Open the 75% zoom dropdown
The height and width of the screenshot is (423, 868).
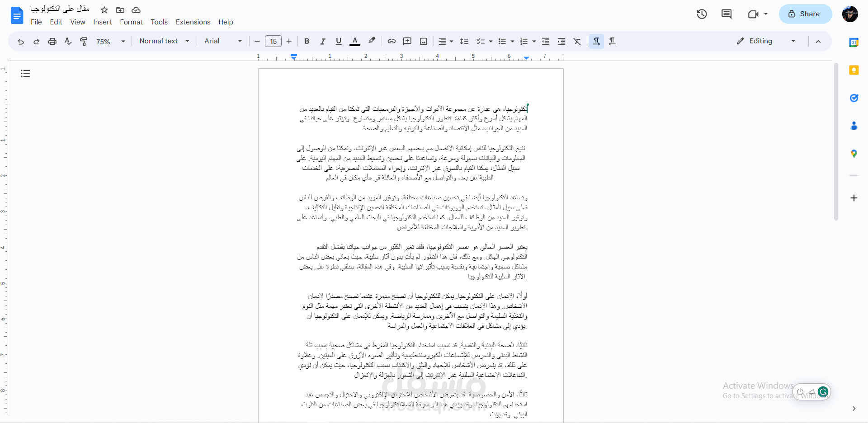(110, 42)
